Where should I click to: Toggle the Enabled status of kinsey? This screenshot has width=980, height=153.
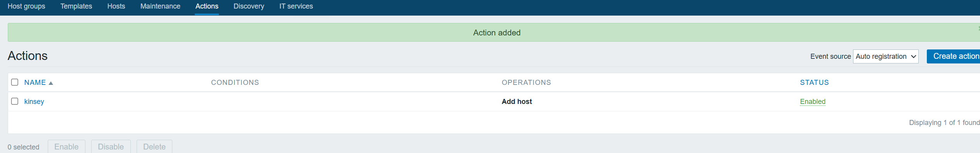pyautogui.click(x=813, y=102)
